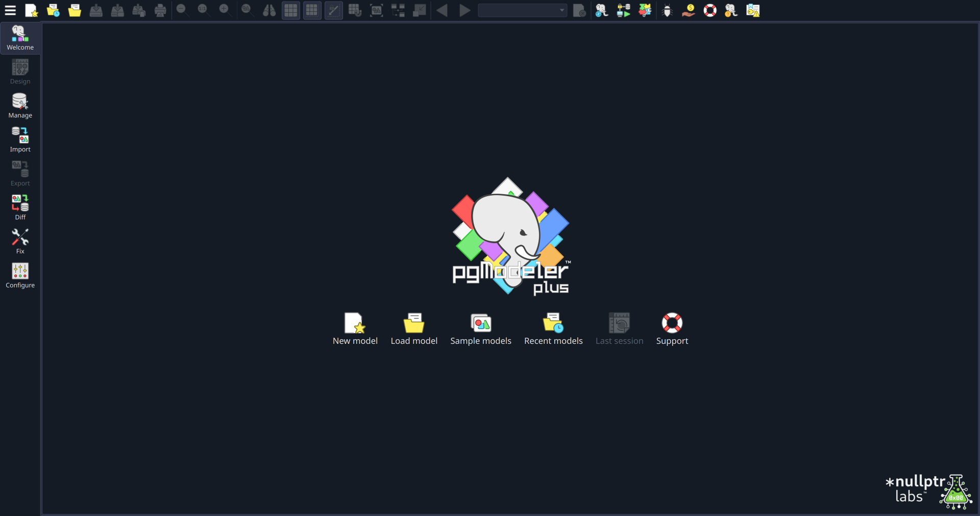
Task: Zoom in on the canvas
Action: [x=225, y=10]
